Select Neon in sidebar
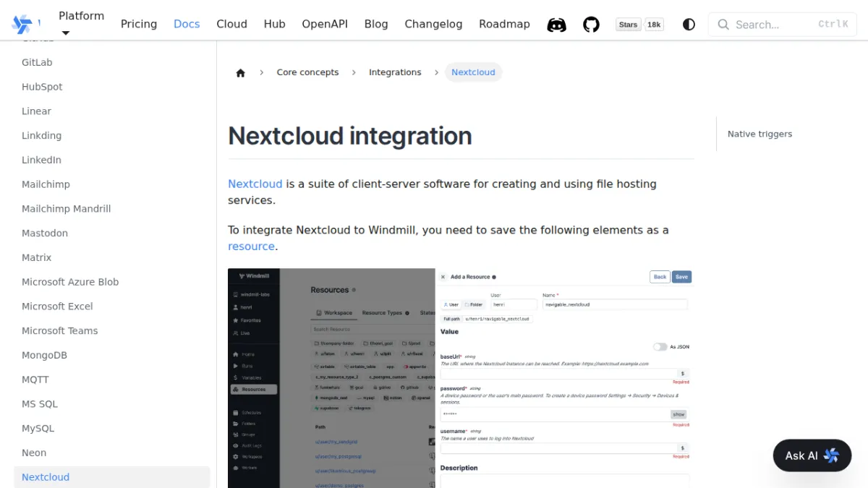The image size is (868, 488). click(34, 453)
